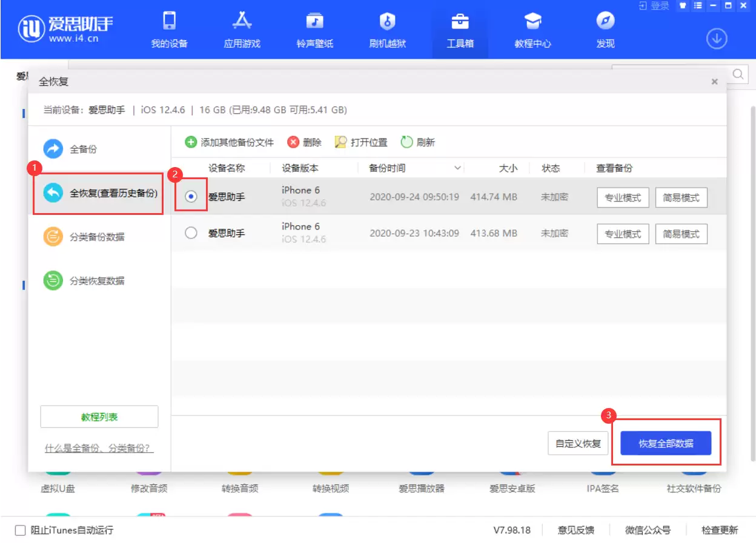Select the 2020-09-23 backup radio button

(x=191, y=232)
